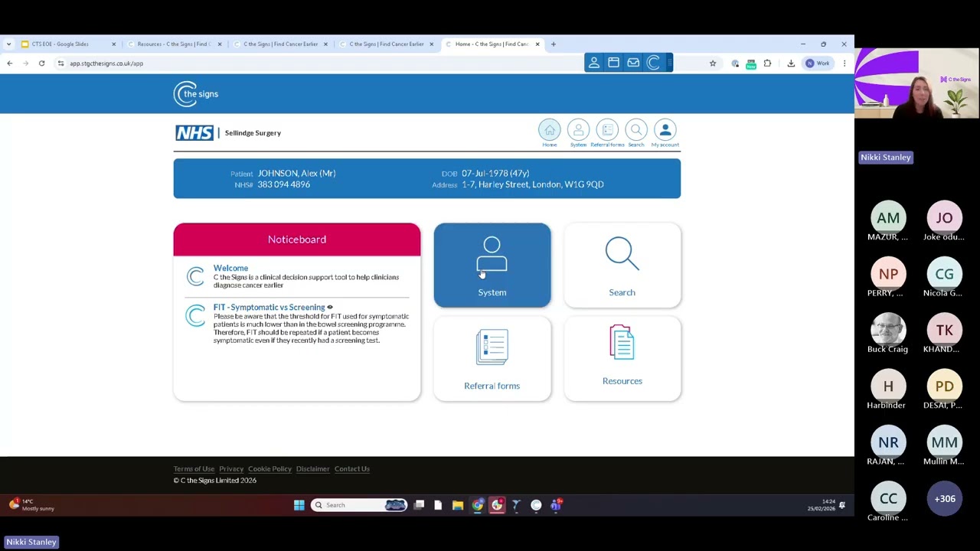
Task: Close the Resources - C the Signs tab
Action: [x=219, y=44]
